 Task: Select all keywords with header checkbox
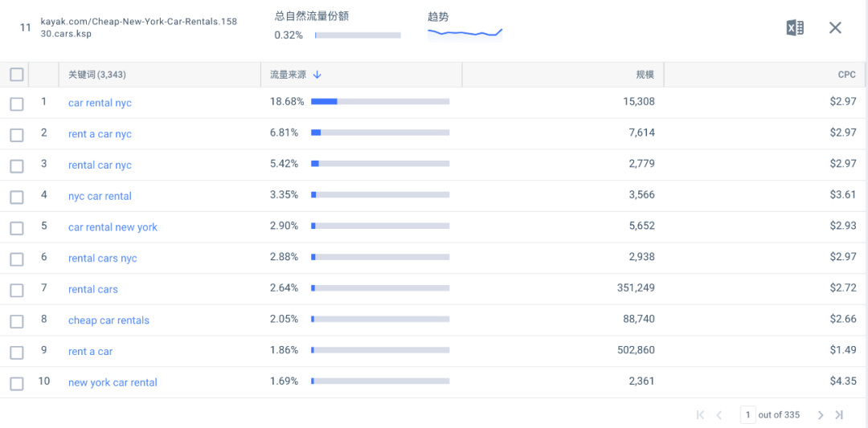[16, 75]
